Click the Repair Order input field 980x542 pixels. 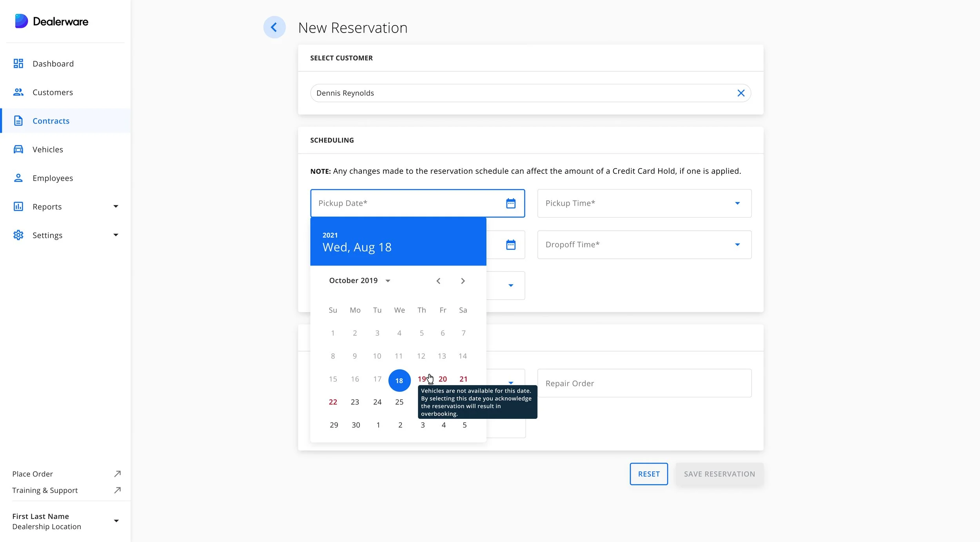click(644, 383)
